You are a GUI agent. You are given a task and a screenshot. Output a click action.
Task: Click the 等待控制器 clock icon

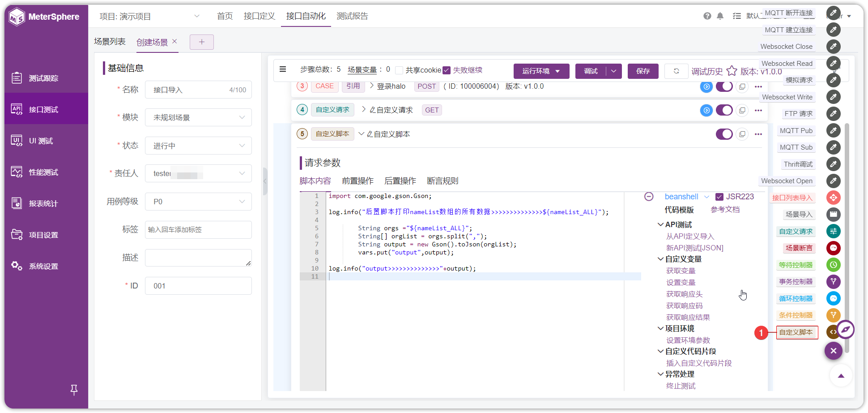click(x=833, y=265)
